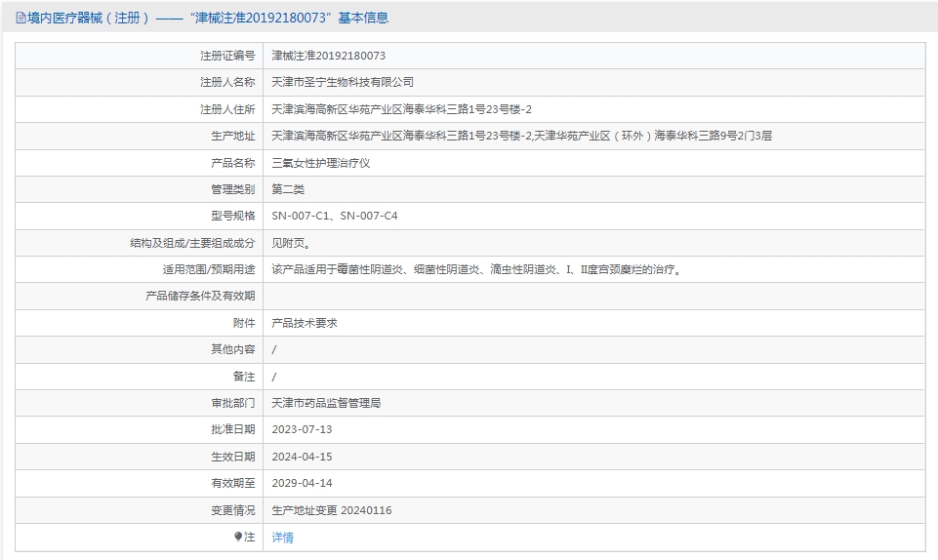Click registrant address ending 三路1号23号楼-2
The height and width of the screenshot is (560, 938).
click(401, 109)
